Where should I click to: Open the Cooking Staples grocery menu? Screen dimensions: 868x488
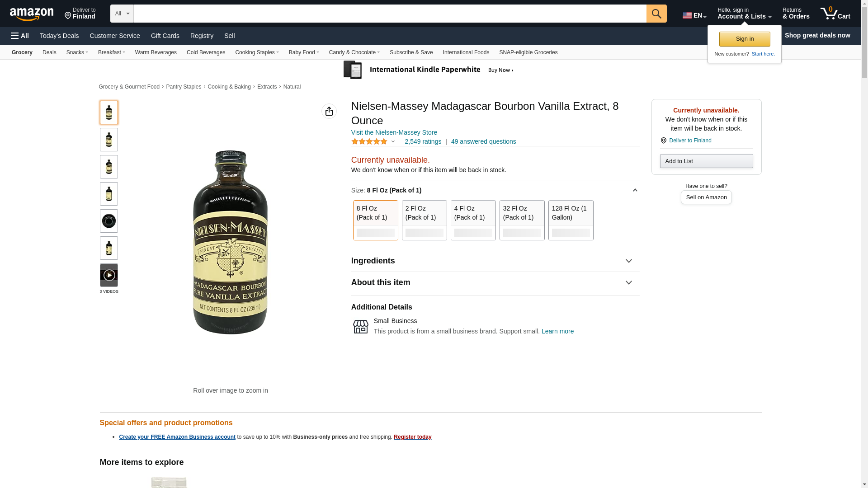(x=257, y=52)
